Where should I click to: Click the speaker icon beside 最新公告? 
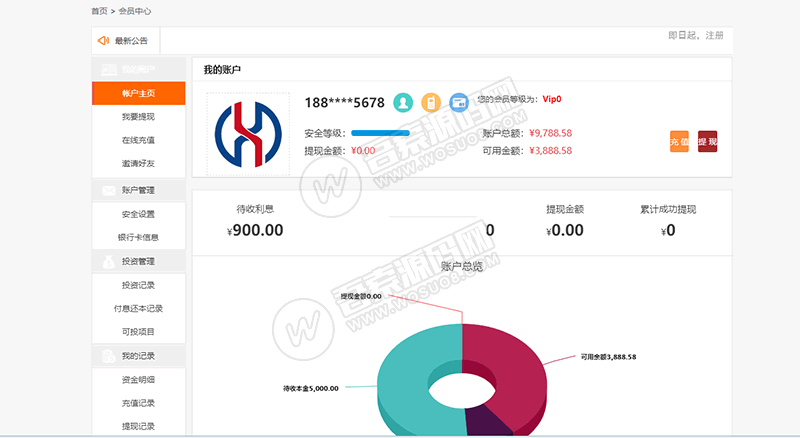pos(103,41)
